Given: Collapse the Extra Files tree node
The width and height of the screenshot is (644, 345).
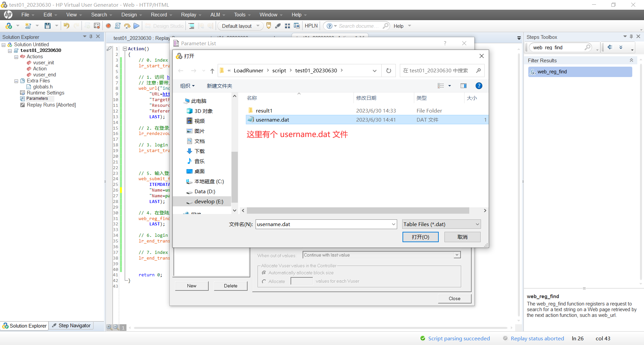Looking at the screenshot, I should pyautogui.click(x=16, y=81).
